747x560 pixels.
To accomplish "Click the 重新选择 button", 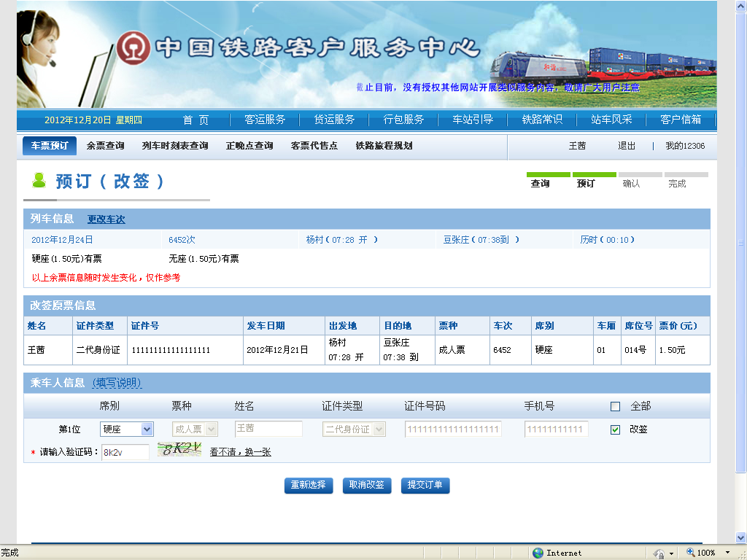I will point(309,485).
